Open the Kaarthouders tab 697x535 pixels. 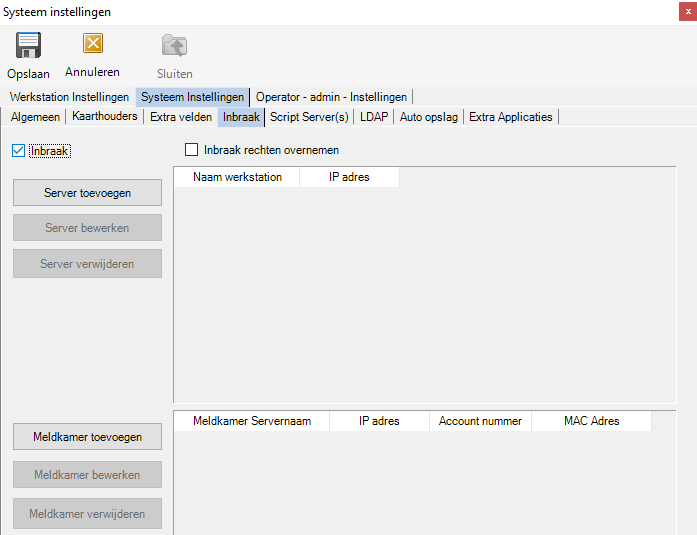tap(104, 116)
